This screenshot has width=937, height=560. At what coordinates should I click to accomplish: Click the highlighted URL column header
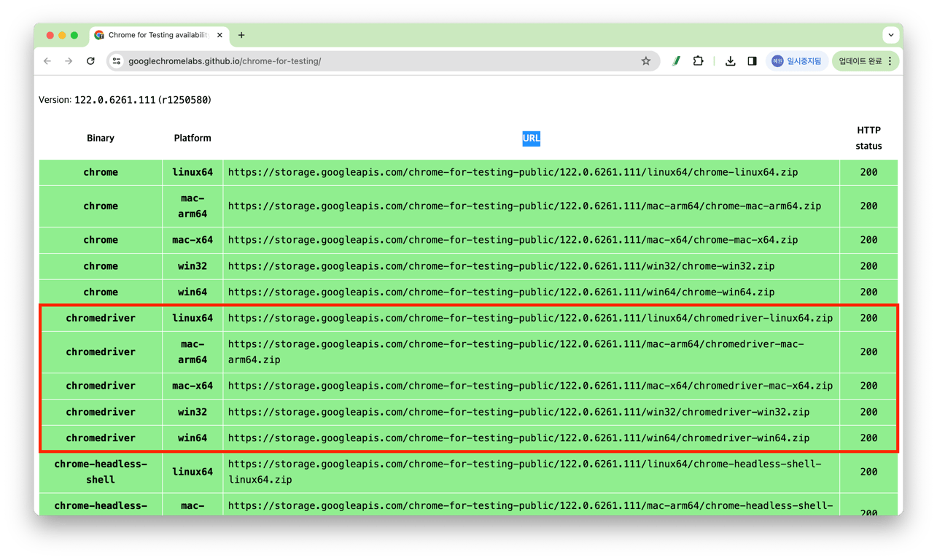pyautogui.click(x=531, y=138)
